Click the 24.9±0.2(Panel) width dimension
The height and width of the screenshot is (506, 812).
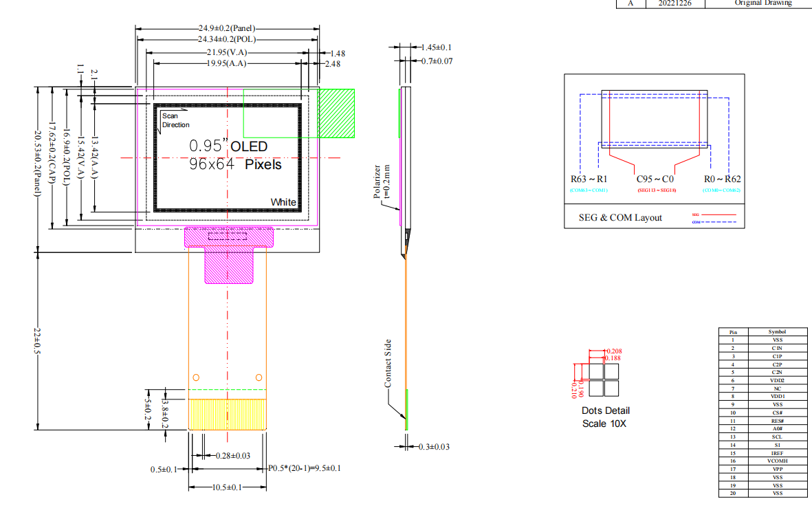(226, 29)
